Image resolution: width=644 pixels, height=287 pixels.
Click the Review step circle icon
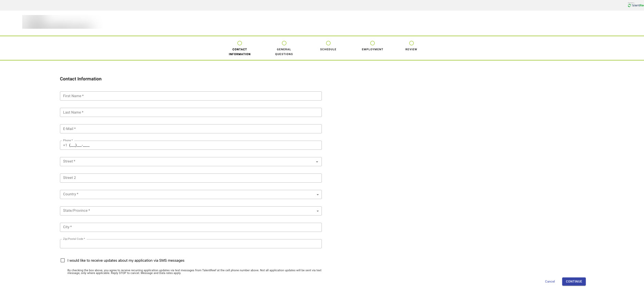411,43
